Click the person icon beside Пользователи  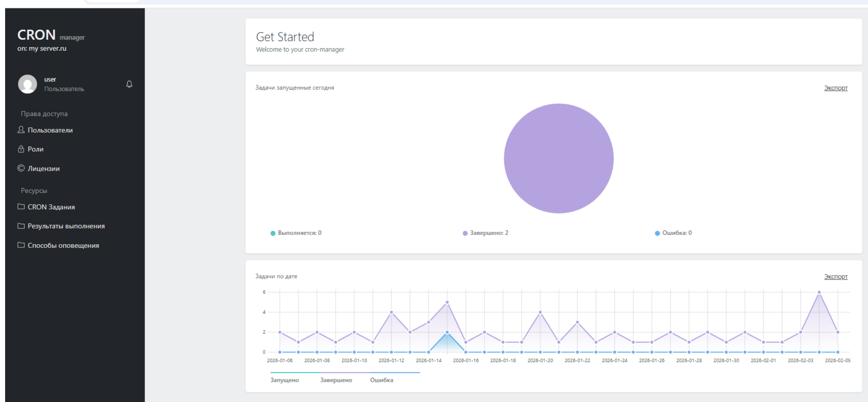(21, 130)
